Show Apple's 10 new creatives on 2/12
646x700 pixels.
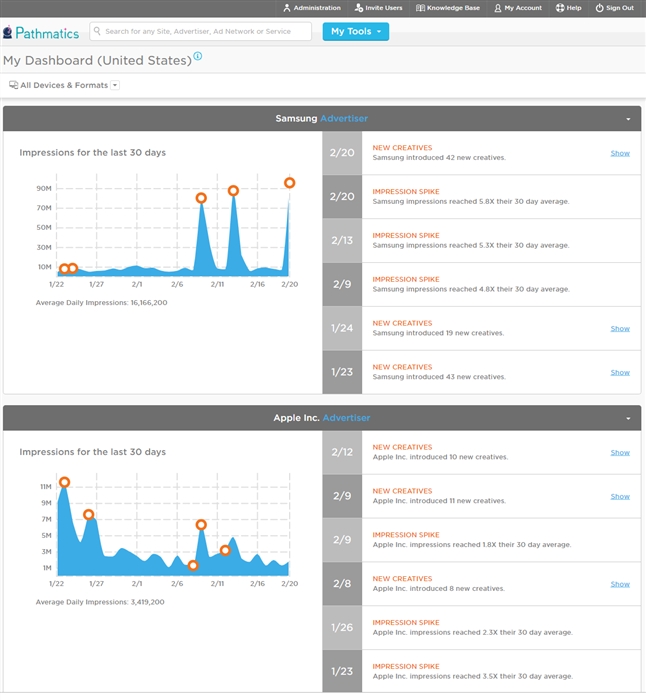pyautogui.click(x=620, y=452)
